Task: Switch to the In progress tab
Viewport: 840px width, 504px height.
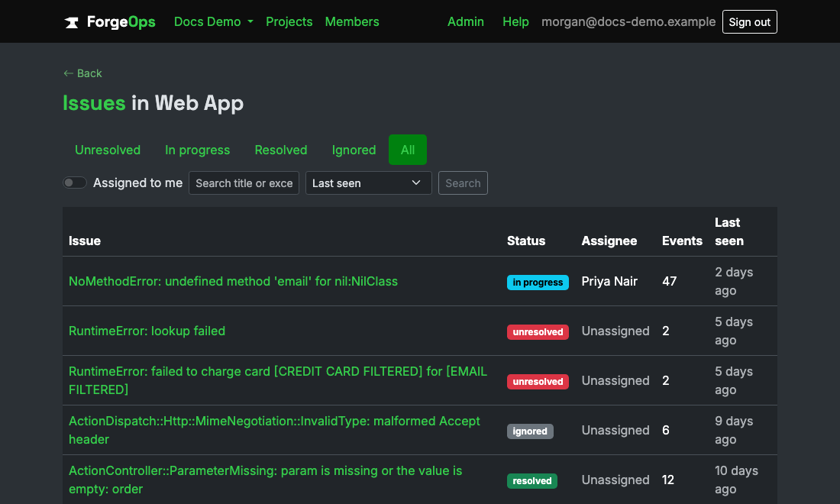Action: click(x=197, y=150)
